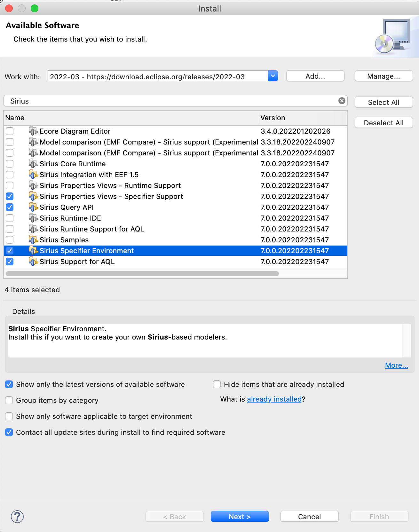419x532 pixels.
Task: Open the Work with site dropdown arrow
Action: click(x=273, y=76)
